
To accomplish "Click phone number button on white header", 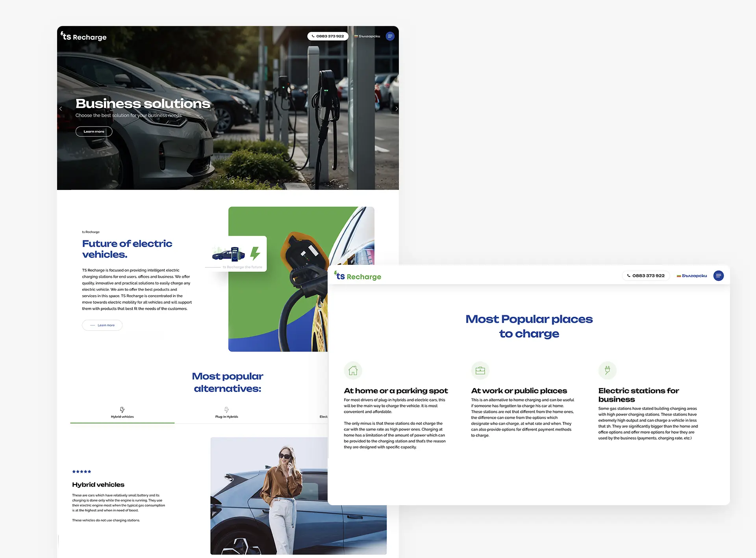I will (646, 276).
